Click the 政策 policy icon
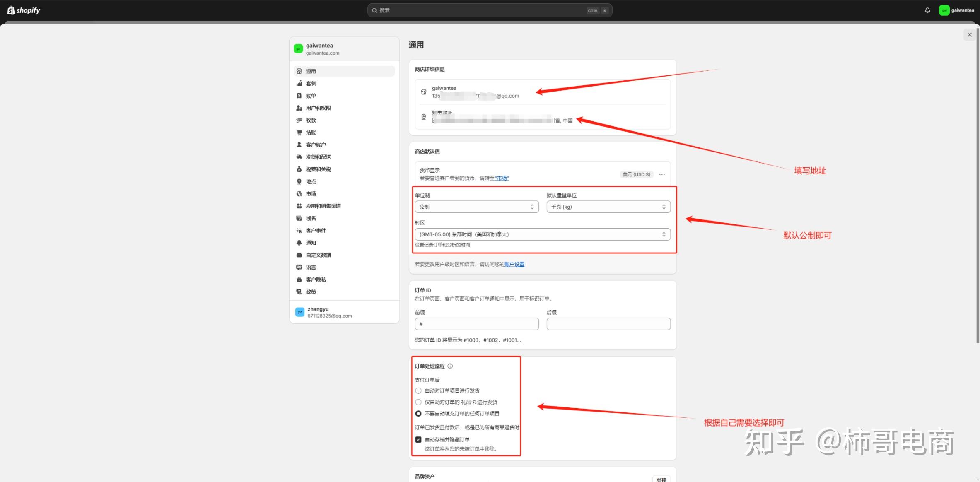This screenshot has height=482, width=980. point(299,292)
